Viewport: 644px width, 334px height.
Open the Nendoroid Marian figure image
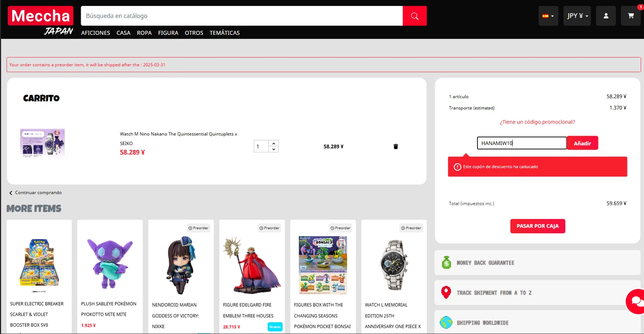point(181,264)
